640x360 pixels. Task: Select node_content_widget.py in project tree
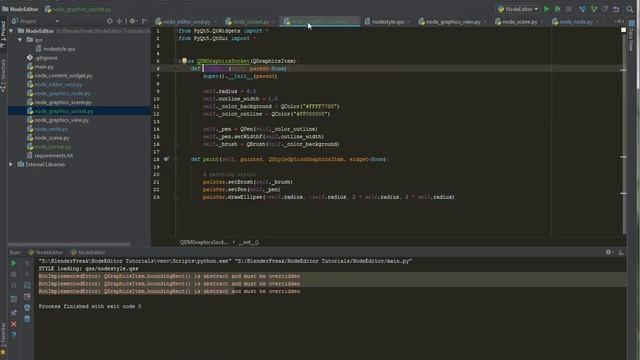[63, 76]
